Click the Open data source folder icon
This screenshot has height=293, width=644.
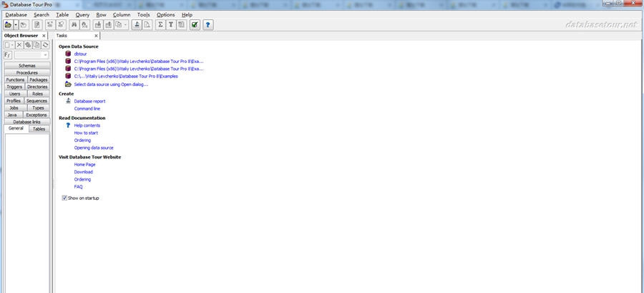tap(8, 24)
